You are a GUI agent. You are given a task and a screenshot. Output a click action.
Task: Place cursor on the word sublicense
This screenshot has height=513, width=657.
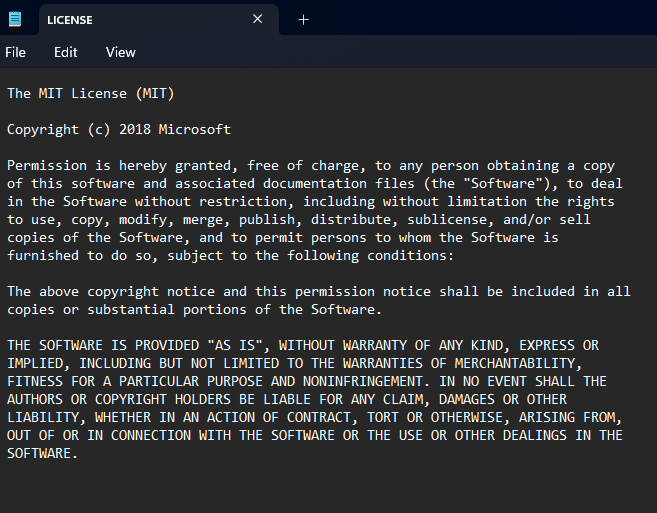coord(447,220)
